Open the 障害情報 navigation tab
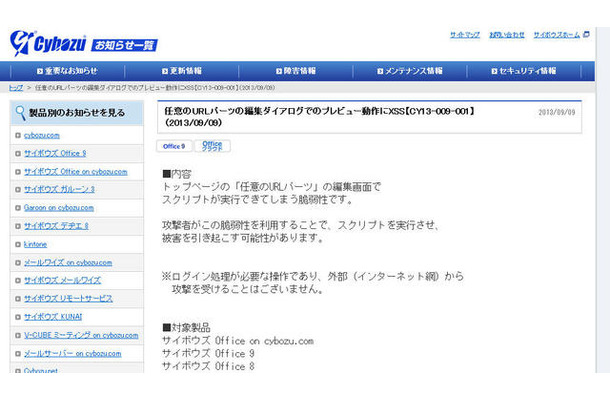 coord(296,71)
